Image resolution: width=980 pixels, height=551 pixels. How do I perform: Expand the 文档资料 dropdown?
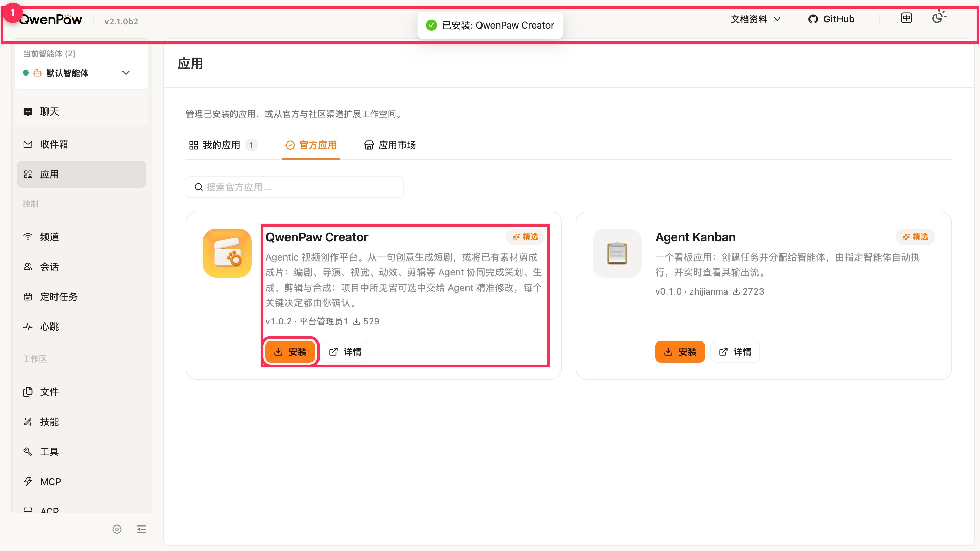[x=755, y=19]
